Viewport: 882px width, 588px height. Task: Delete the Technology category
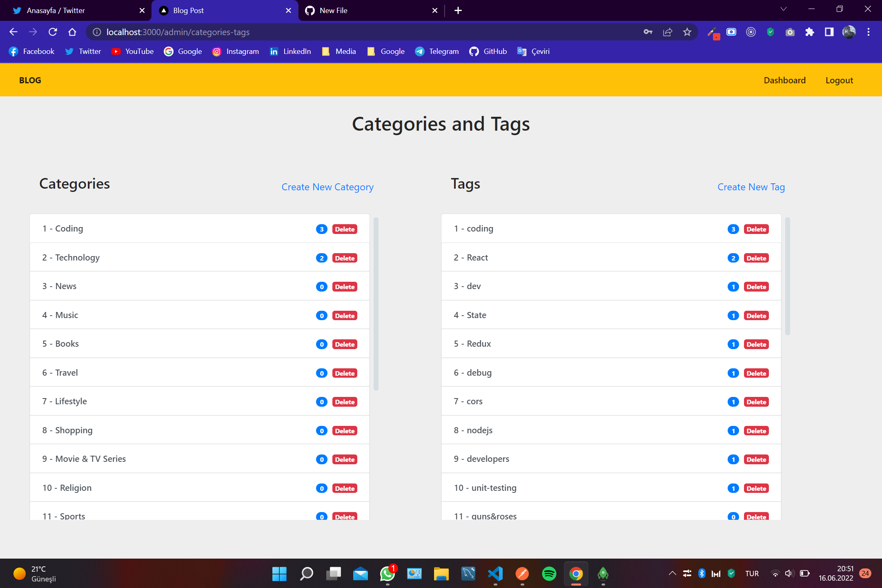(x=345, y=258)
